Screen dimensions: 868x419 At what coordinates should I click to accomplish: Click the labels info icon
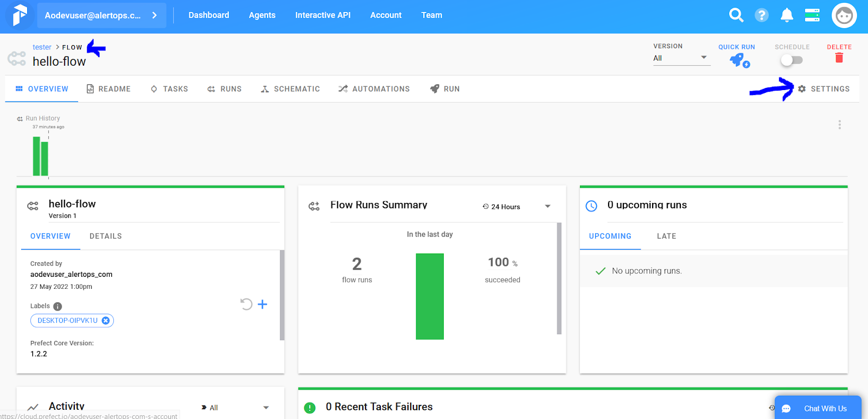[58, 306]
